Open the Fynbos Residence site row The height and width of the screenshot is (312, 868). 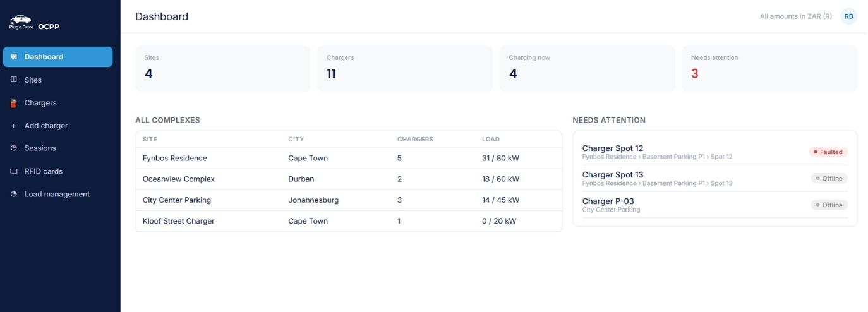click(349, 158)
